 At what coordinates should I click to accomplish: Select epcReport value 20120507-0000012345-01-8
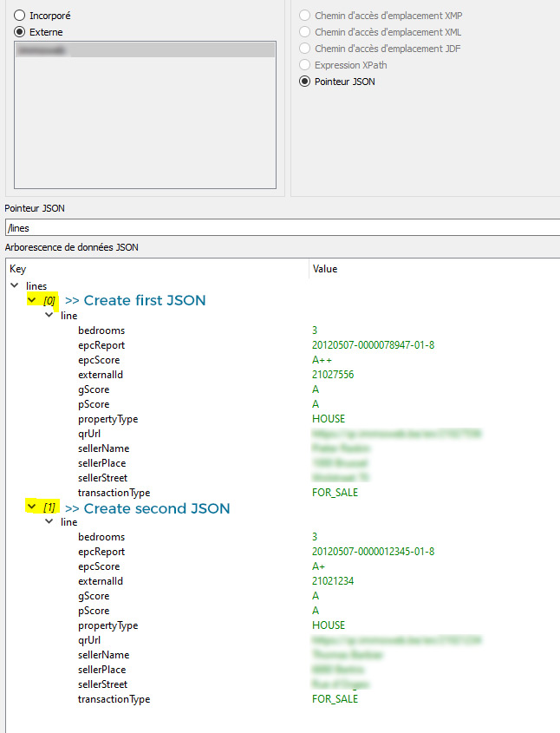(x=373, y=552)
